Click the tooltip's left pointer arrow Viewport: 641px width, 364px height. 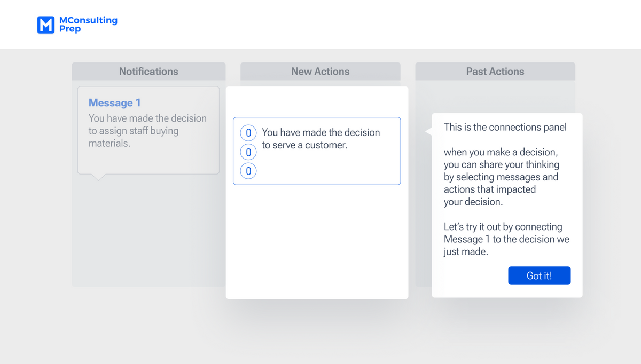click(x=428, y=131)
